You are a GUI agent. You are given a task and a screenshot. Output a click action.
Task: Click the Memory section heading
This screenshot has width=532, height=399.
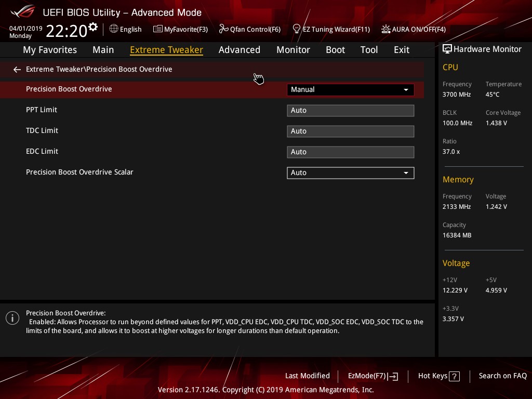point(458,179)
